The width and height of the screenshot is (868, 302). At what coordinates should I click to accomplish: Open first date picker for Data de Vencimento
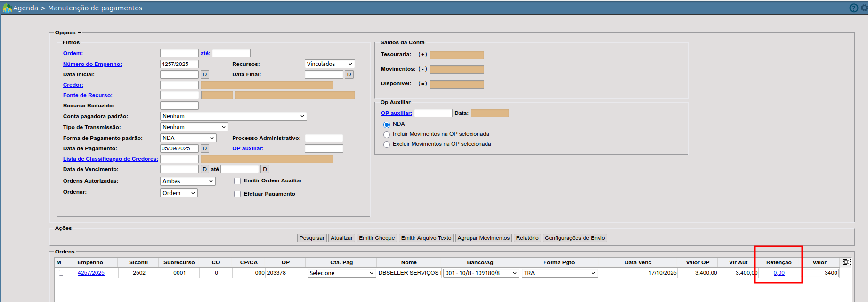205,169
